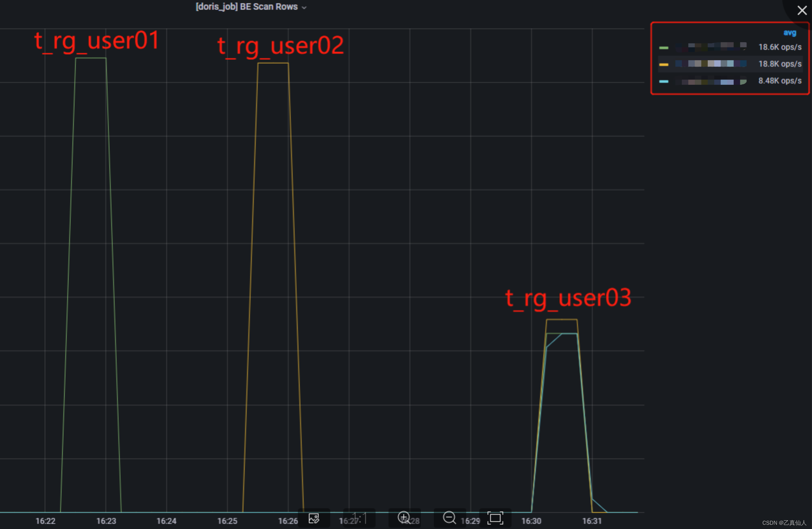
Task: Click the 16:23 time axis label
Action: 106,521
